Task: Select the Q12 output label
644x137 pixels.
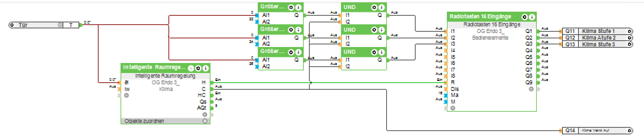Action: click(570, 38)
